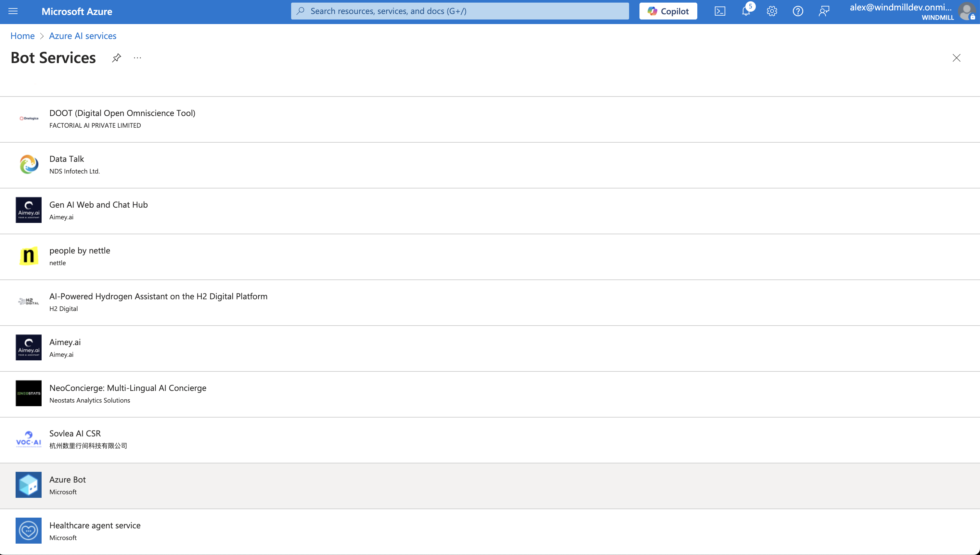Click the Azure Bot Microsoft logo
The width and height of the screenshot is (980, 555).
pyautogui.click(x=28, y=484)
